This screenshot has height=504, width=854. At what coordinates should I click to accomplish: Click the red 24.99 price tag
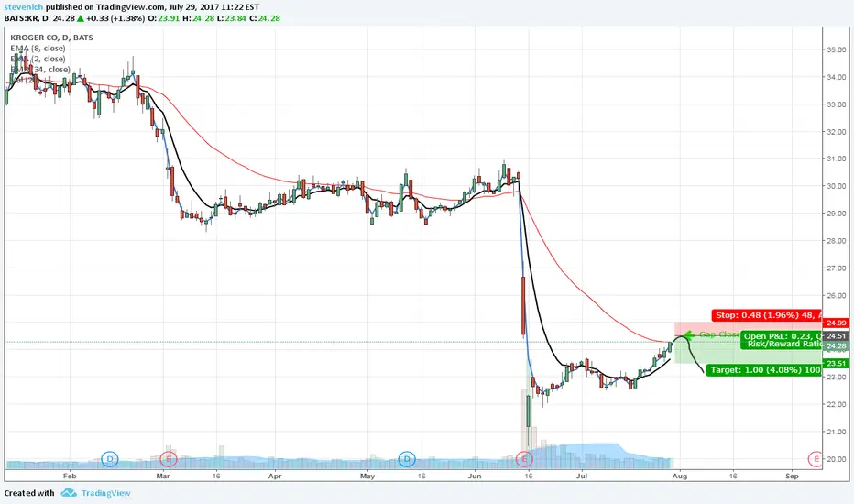836,323
